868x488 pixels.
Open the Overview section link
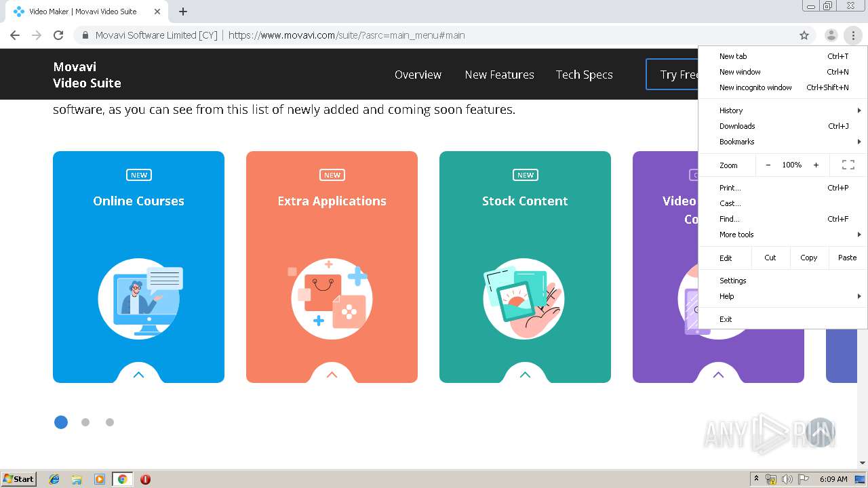coord(418,75)
